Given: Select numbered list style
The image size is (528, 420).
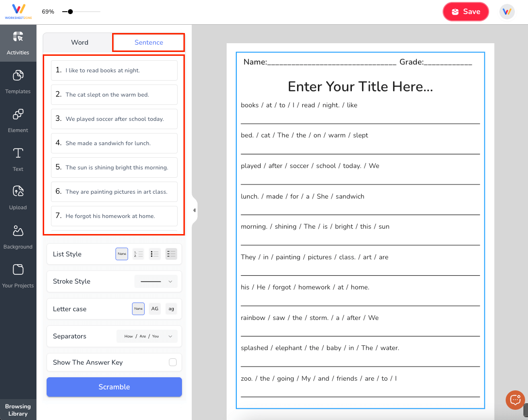Looking at the screenshot, I should (x=138, y=254).
